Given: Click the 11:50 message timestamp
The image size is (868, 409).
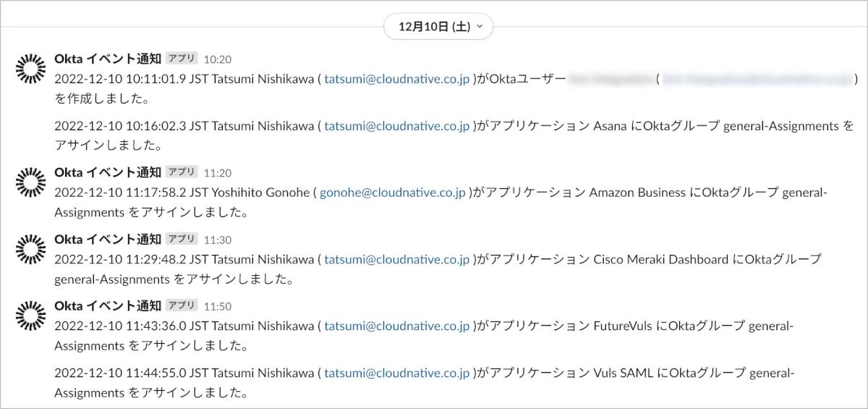Looking at the screenshot, I should click(218, 306).
